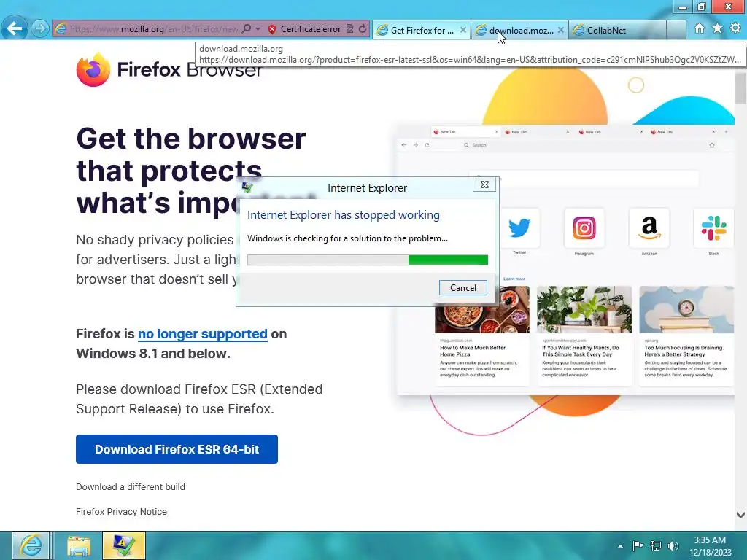Click the taskbar clock showing 3:35 AM

coord(710,546)
